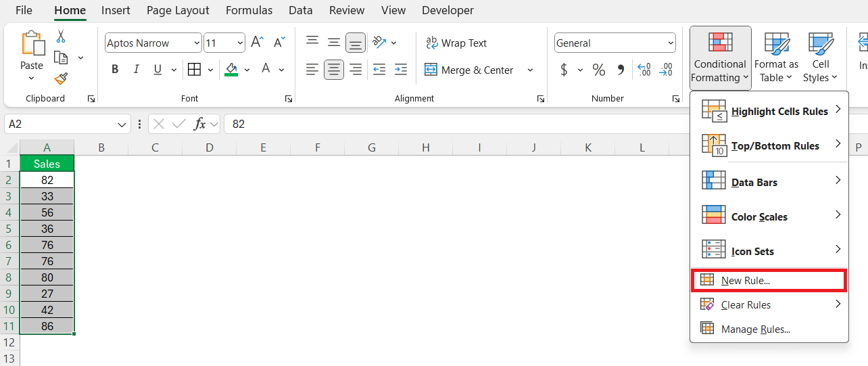The width and height of the screenshot is (868, 366).
Task: Set Bottom Align for cells
Action: (x=356, y=43)
